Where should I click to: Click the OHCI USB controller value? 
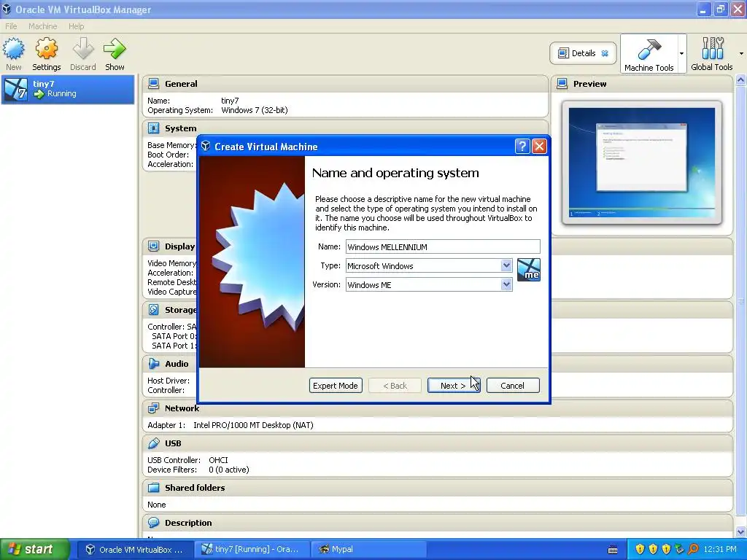click(x=218, y=460)
